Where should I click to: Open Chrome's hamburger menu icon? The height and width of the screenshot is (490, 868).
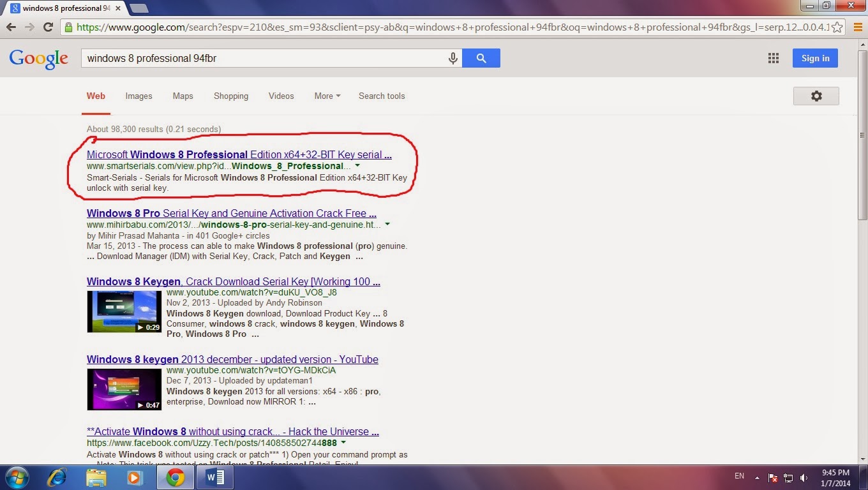coord(857,27)
